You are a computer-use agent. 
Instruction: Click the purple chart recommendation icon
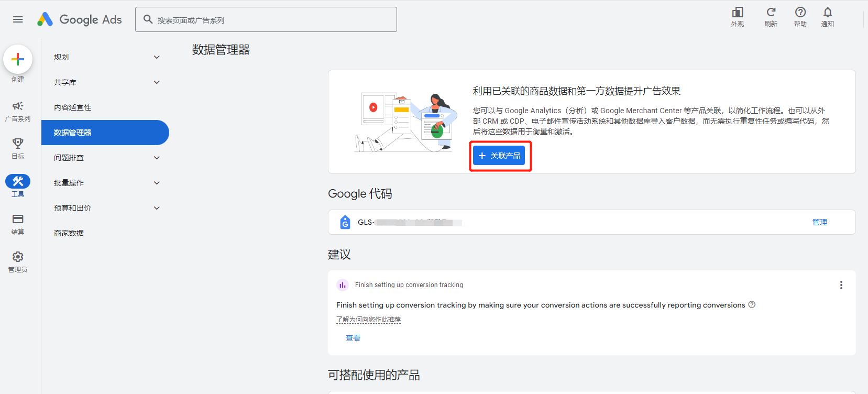point(343,285)
